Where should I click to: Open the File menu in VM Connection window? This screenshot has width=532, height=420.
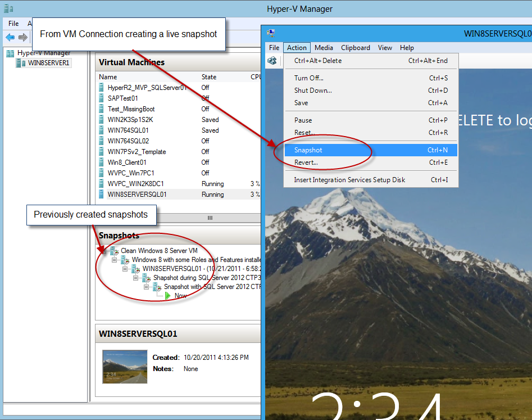click(274, 48)
